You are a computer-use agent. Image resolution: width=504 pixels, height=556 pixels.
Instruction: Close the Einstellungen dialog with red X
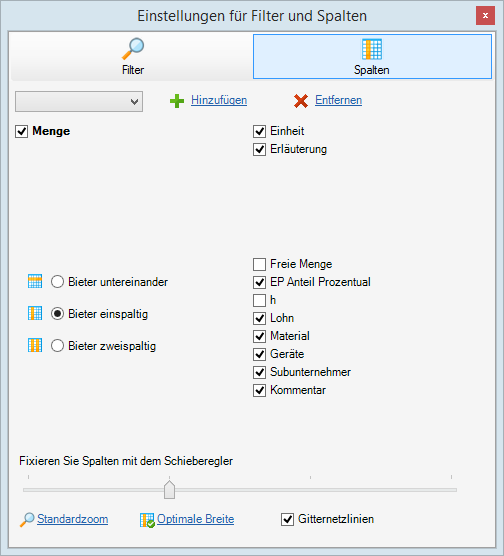tap(485, 16)
